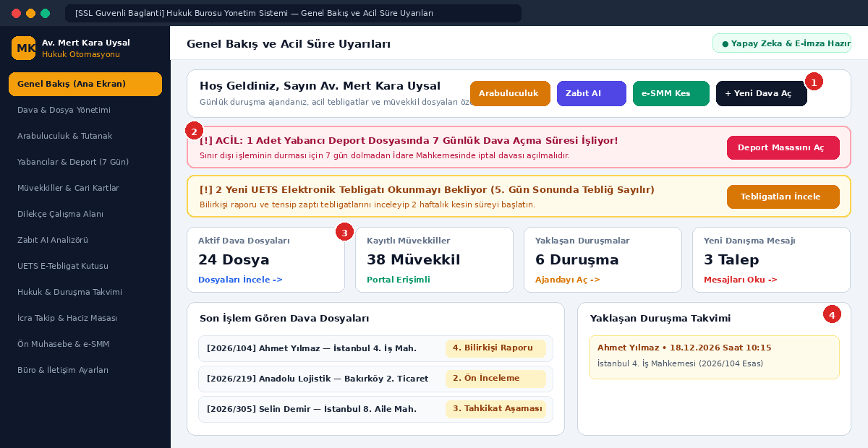Screen dimensions: 868x448
Task: Open the 2026/305 Selin Demir case row
Action: pyautogui.click(x=375, y=409)
